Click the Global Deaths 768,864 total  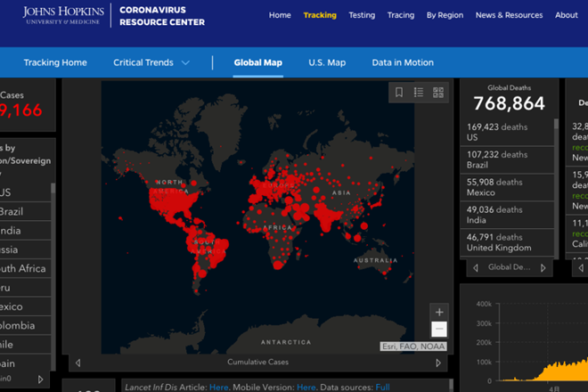point(509,103)
